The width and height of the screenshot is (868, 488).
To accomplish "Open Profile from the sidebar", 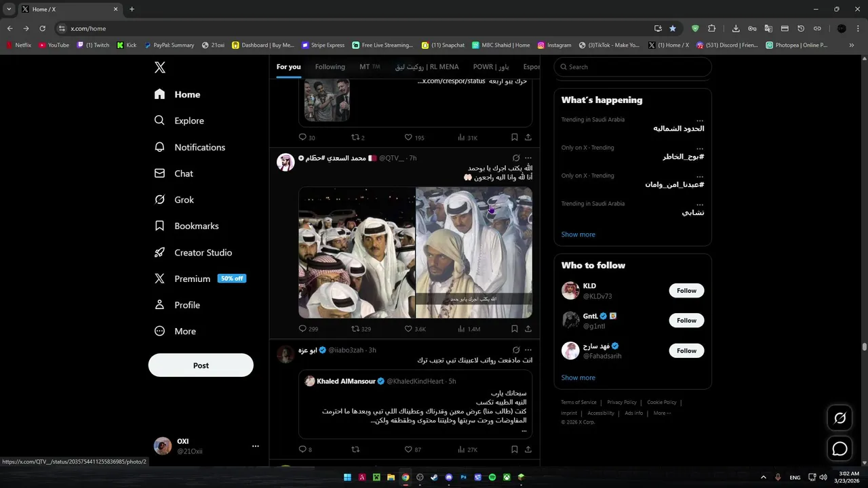I will tap(177, 305).
